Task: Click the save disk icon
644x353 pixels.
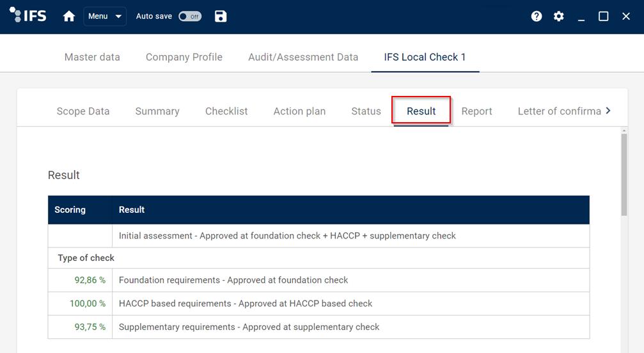Action: pyautogui.click(x=221, y=17)
